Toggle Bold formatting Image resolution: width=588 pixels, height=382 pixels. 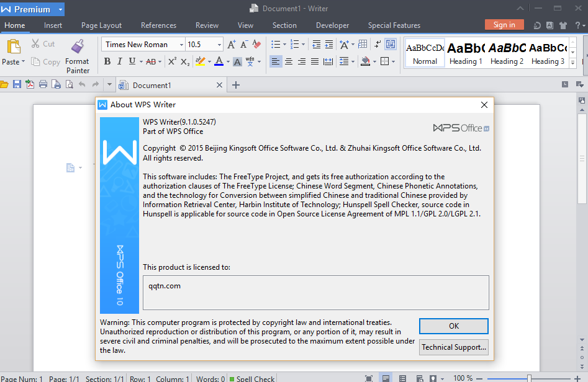[x=107, y=61]
